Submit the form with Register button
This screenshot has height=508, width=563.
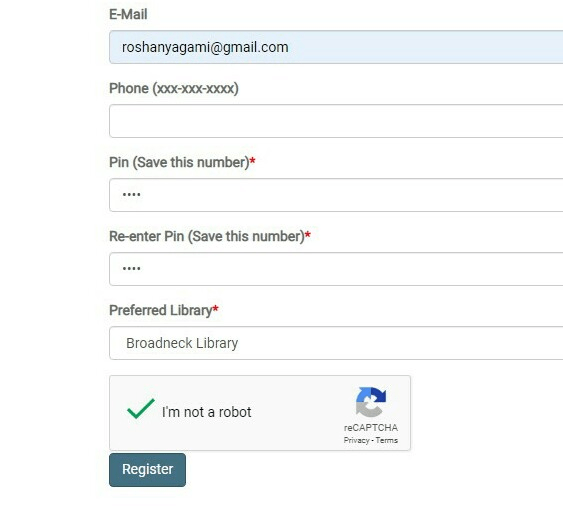tap(147, 470)
